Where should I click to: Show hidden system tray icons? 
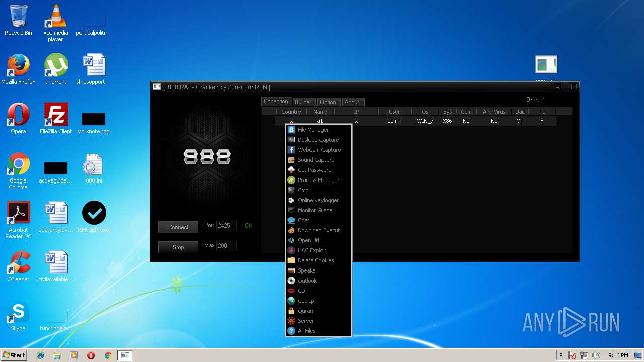coord(561,355)
